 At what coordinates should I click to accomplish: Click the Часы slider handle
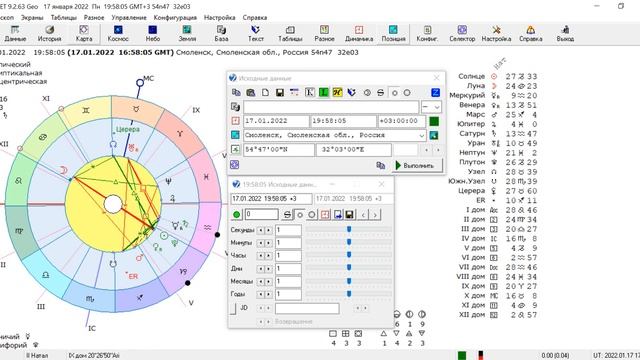pyautogui.click(x=349, y=255)
